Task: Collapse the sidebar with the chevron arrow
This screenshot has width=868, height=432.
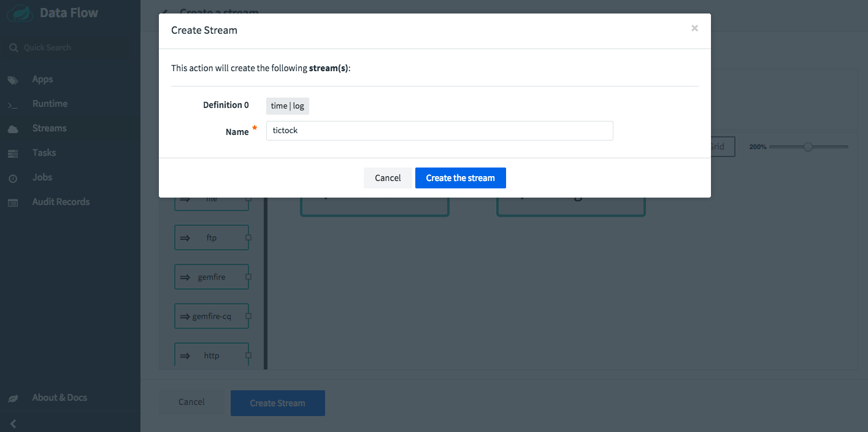Action: [x=13, y=423]
